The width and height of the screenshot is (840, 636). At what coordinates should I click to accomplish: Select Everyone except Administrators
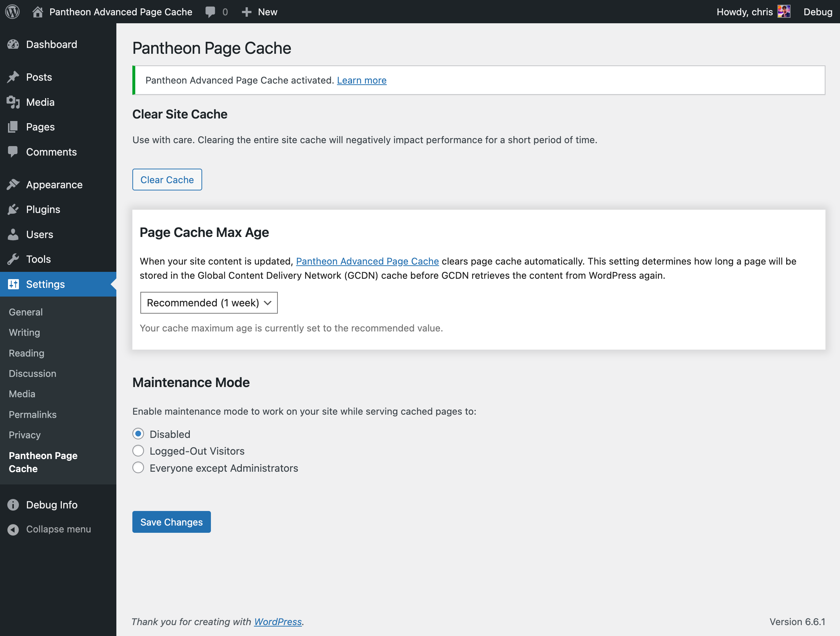(x=138, y=467)
